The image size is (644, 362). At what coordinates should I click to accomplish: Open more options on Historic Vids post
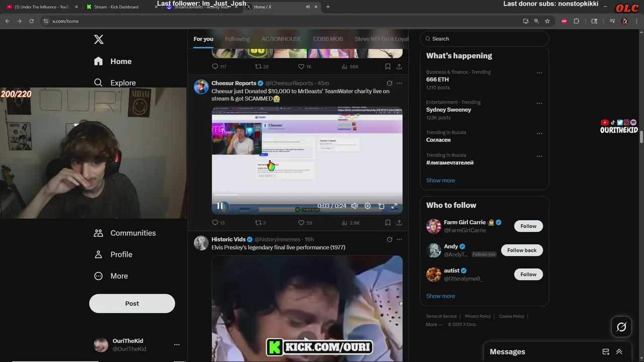pos(399,240)
